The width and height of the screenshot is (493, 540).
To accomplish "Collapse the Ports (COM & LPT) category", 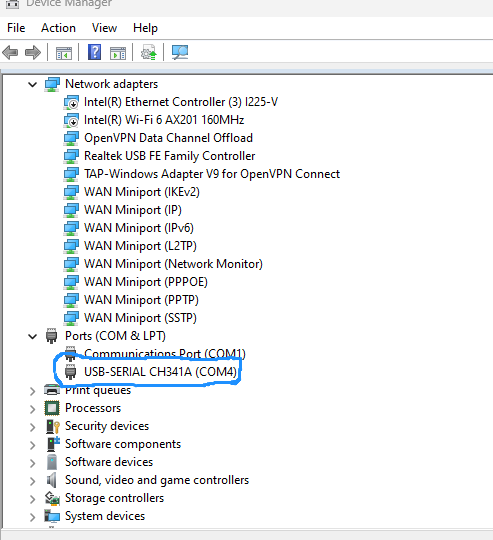I will click(x=32, y=336).
